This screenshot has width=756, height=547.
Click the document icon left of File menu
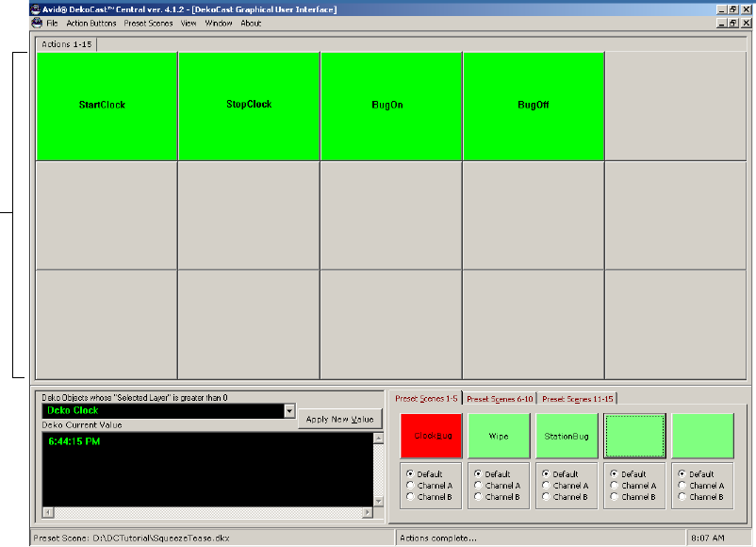pos(37,23)
